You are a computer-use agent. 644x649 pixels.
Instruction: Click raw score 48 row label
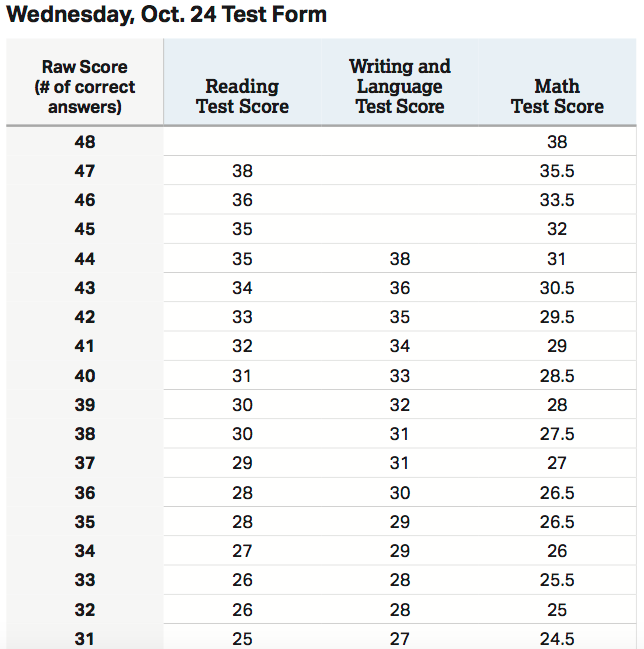(84, 142)
